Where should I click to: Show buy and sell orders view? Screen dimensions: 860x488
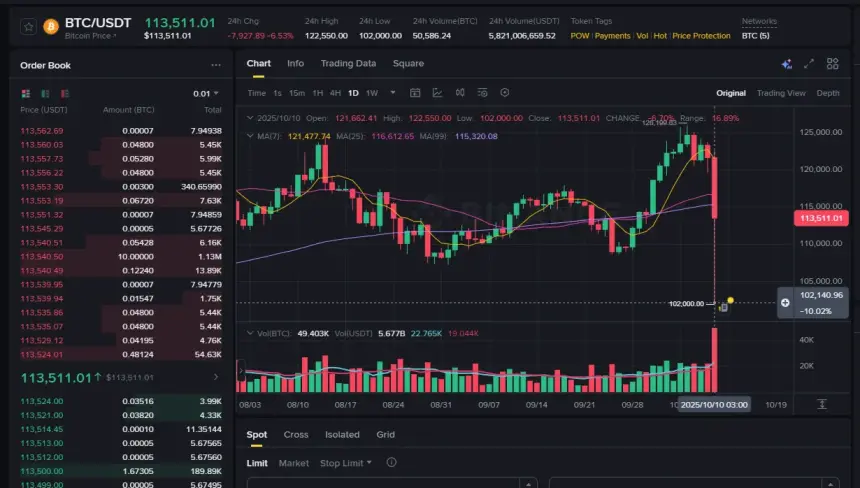[25, 93]
